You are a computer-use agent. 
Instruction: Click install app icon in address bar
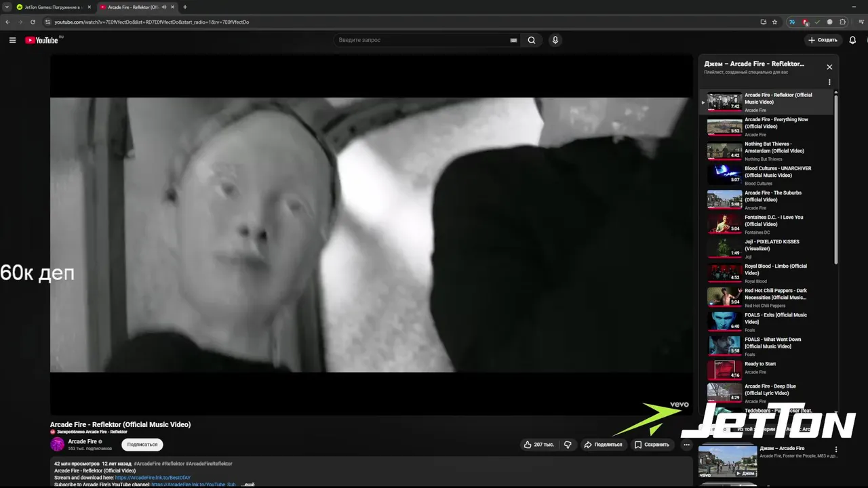pos(764,22)
